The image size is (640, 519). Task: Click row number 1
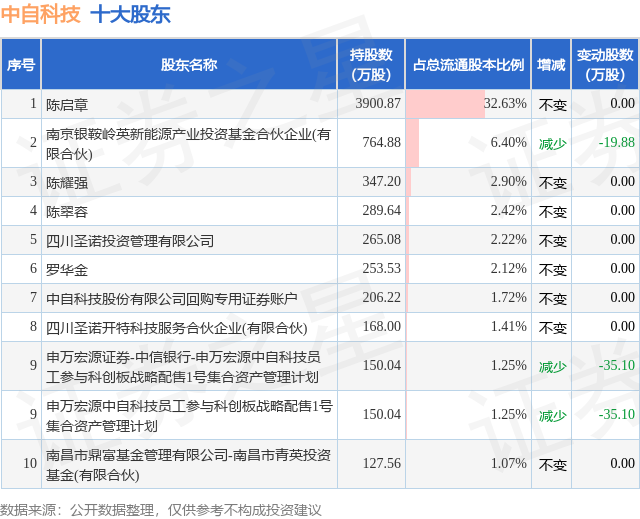coord(33,103)
